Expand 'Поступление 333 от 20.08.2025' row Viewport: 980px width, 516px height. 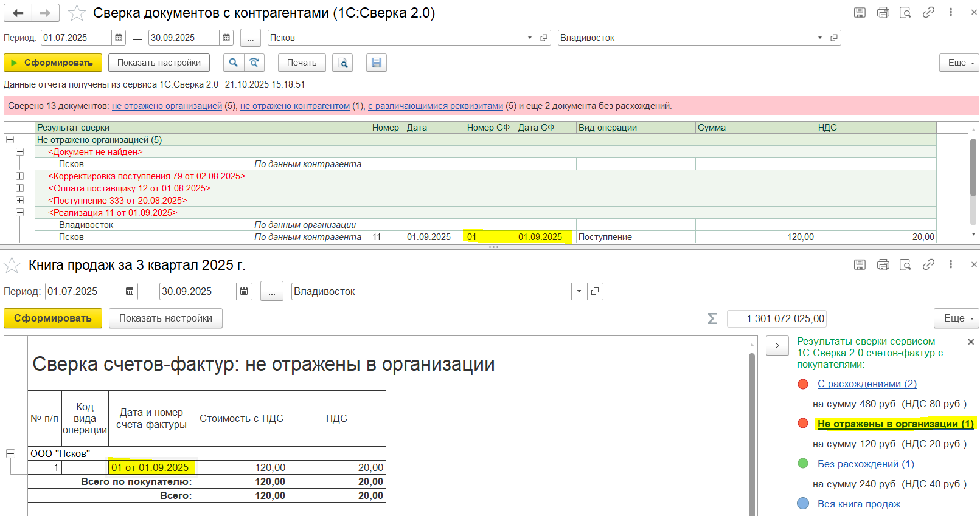click(20, 201)
